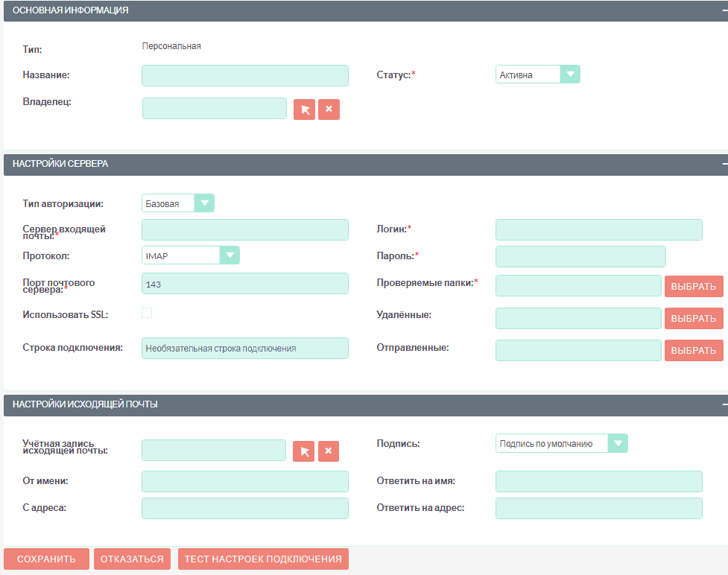The image size is (728, 575).
Task: Collapse the 'Настройки исходящей почты' panel
Action: [x=724, y=404]
